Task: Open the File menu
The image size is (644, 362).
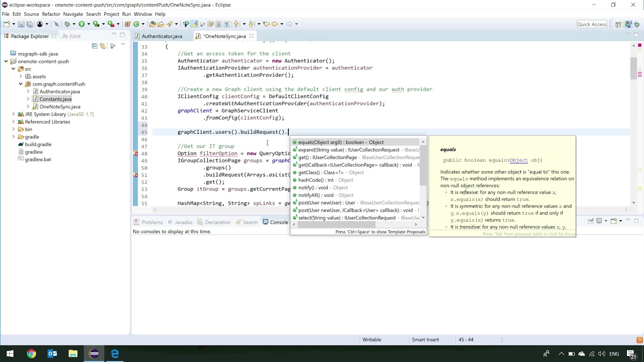Action: point(6,14)
